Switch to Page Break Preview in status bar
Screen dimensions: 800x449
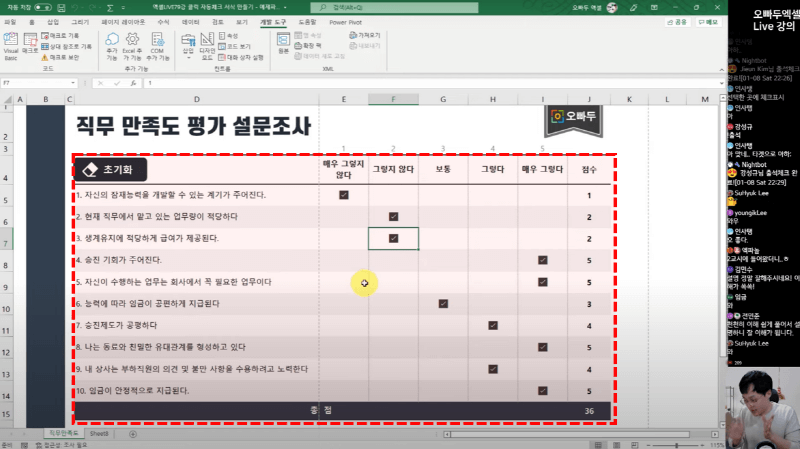[634, 445]
